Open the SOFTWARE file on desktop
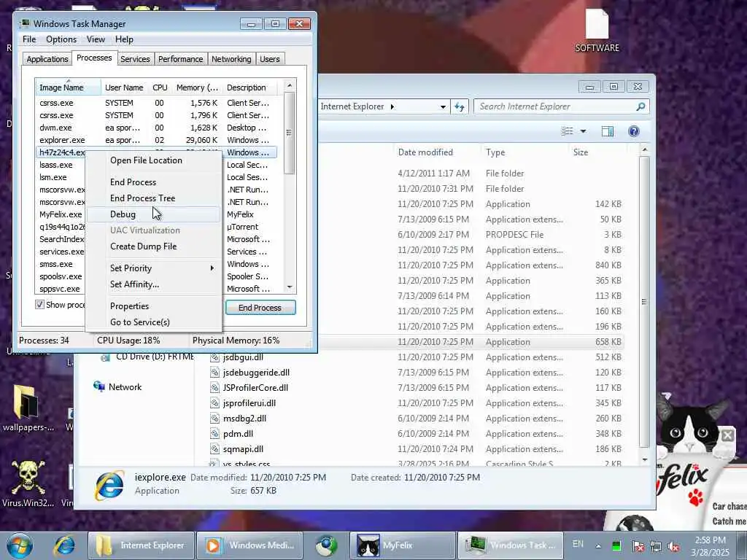 pyautogui.click(x=597, y=31)
